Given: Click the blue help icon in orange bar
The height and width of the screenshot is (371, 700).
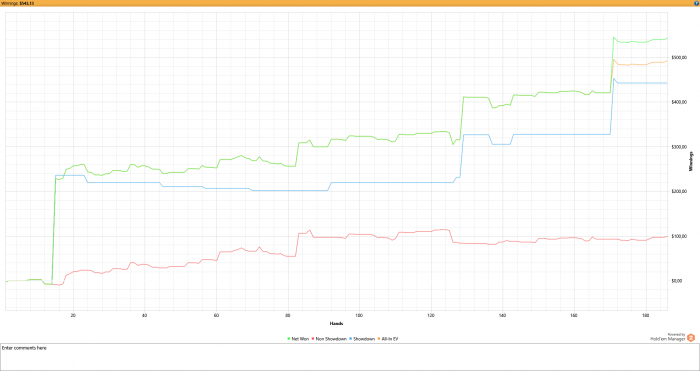Looking at the screenshot, I should (696, 3).
